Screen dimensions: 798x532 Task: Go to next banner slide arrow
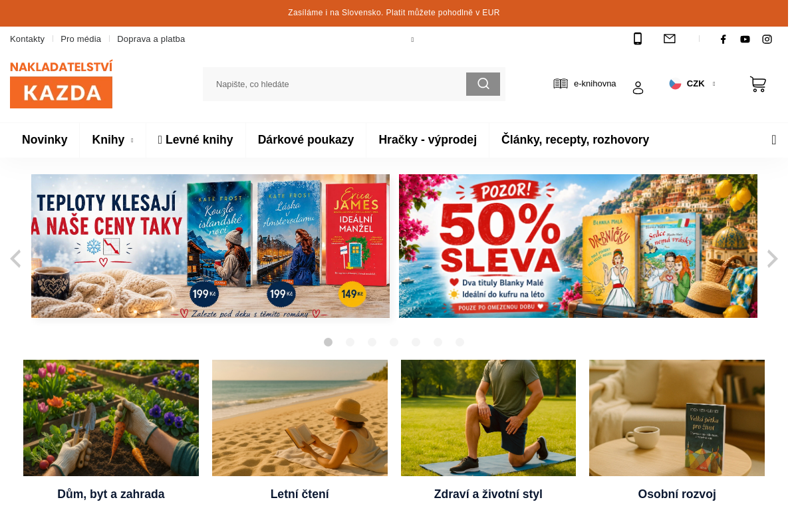(x=772, y=259)
